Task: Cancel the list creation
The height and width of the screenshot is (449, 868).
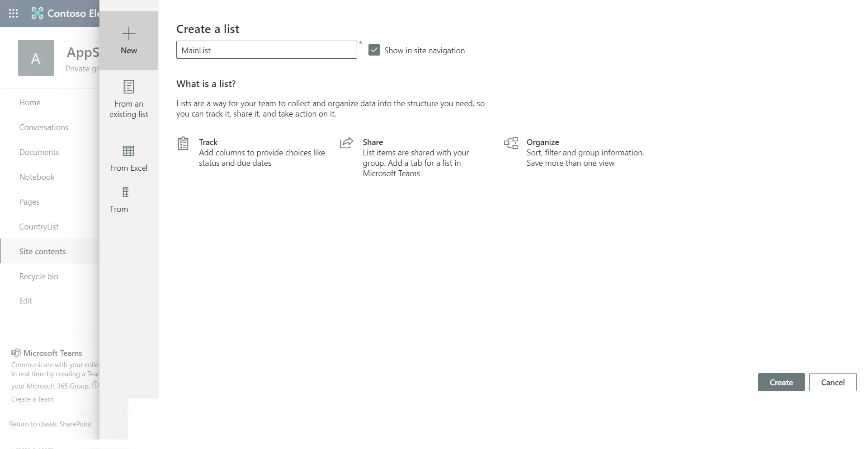Action: point(832,382)
